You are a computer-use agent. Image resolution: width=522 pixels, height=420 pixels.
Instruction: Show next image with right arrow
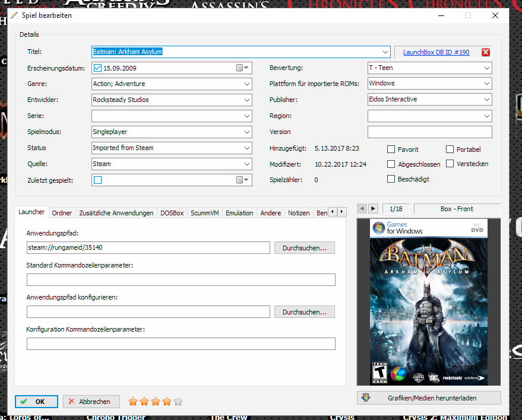click(373, 208)
